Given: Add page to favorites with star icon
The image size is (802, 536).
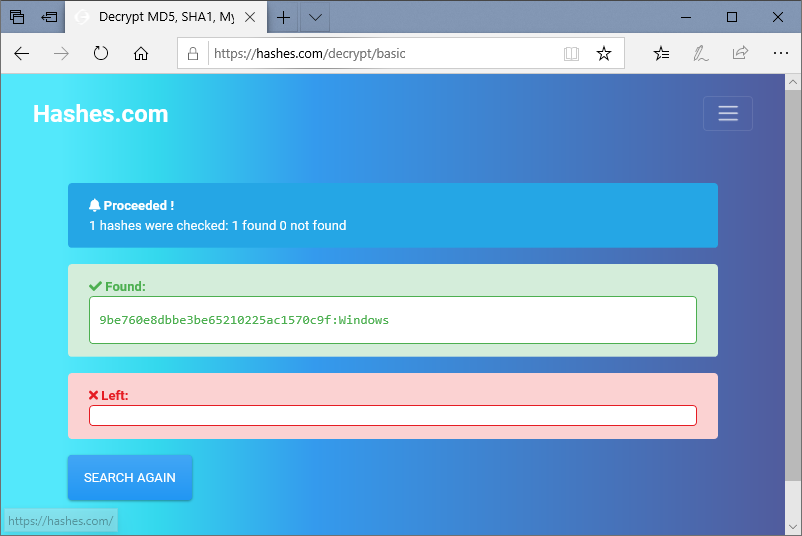Looking at the screenshot, I should click(604, 54).
